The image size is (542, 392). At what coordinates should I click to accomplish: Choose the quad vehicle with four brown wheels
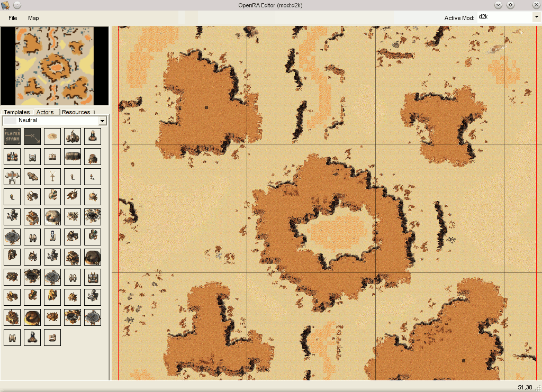pyautogui.click(x=12, y=157)
